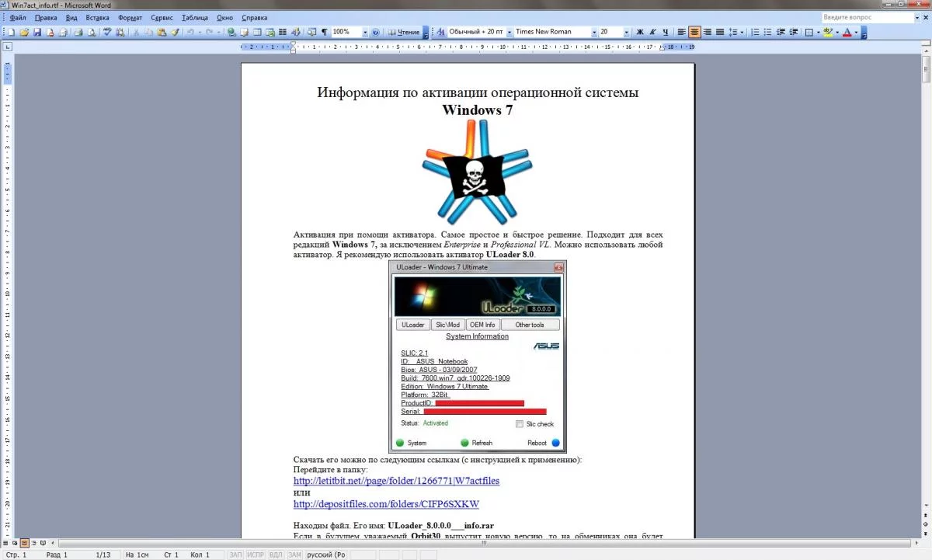
Task: Switch to Outline view button
Action: click(x=33, y=543)
